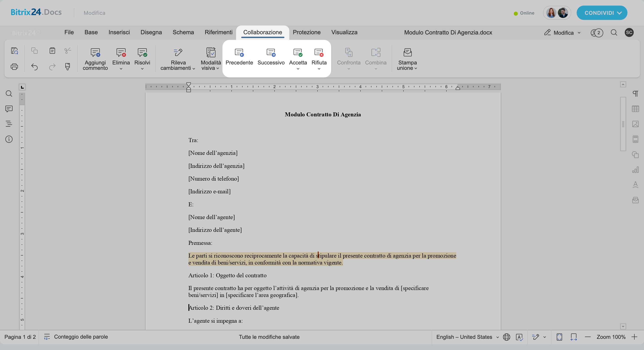Click the print icon in toolbar

(15, 67)
